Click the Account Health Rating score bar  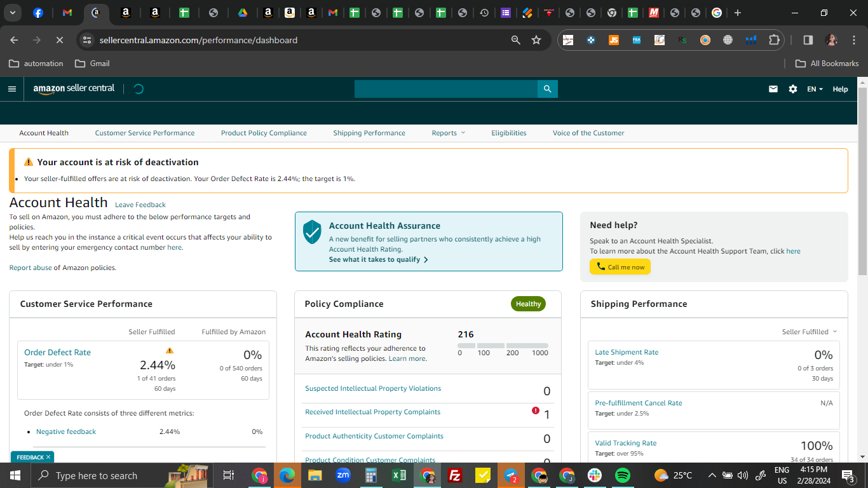(x=503, y=346)
